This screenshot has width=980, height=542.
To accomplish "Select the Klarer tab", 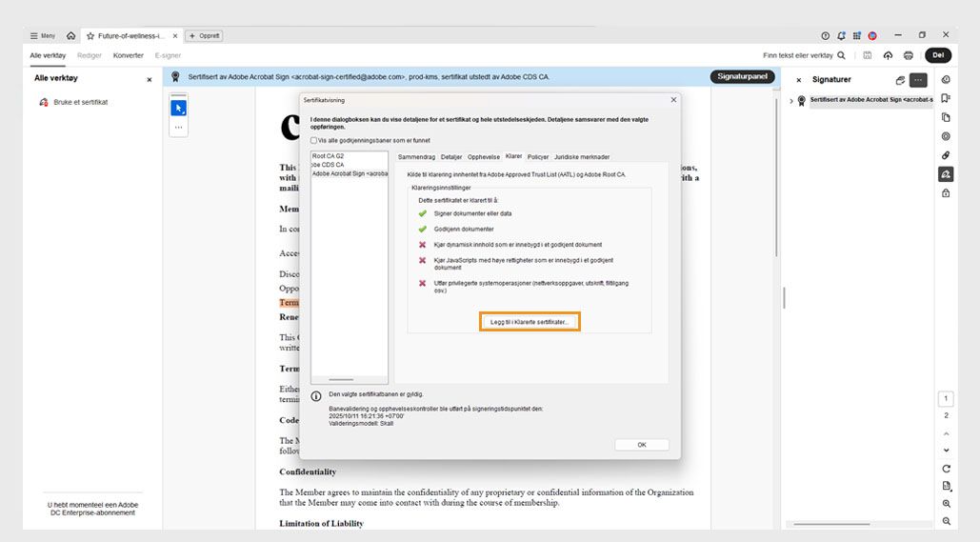I will 513,156.
